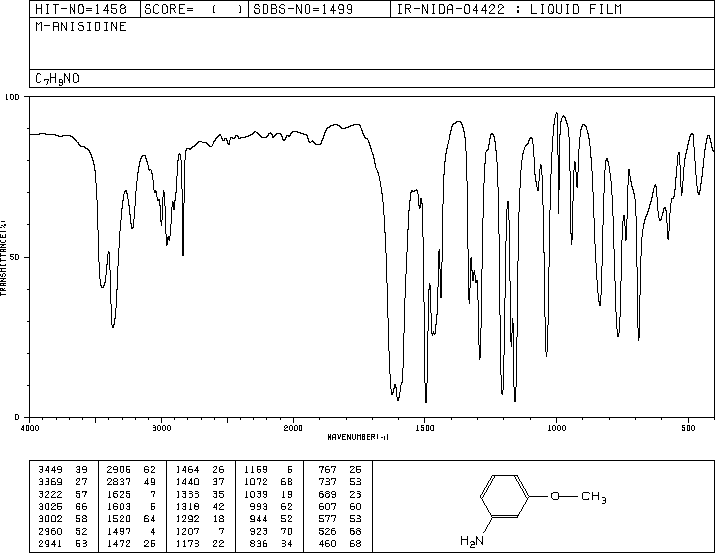This screenshot has width=715, height=553.
Task: Click the 1464 peak entry
Action: point(200,470)
